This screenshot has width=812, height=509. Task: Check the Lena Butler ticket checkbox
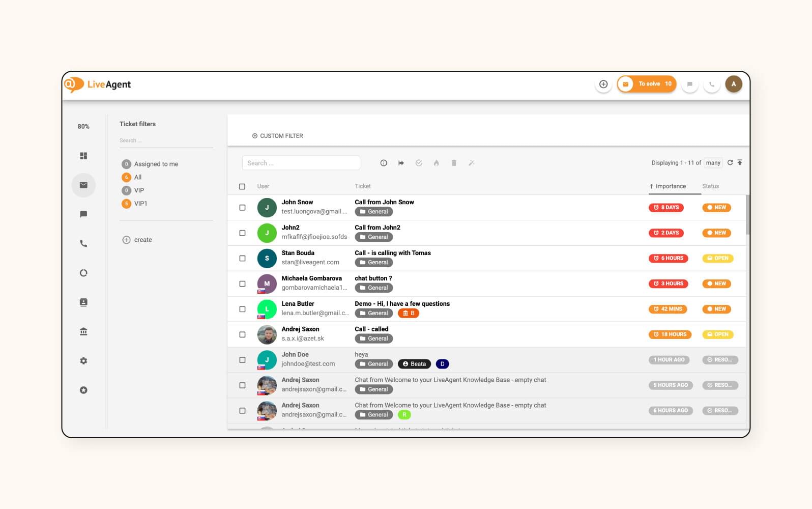pos(242,309)
